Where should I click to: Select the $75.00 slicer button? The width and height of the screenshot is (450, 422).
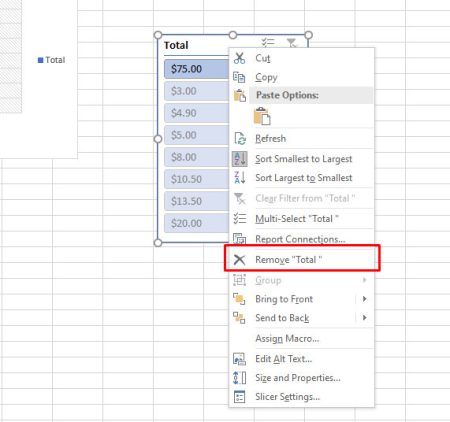pyautogui.click(x=197, y=69)
